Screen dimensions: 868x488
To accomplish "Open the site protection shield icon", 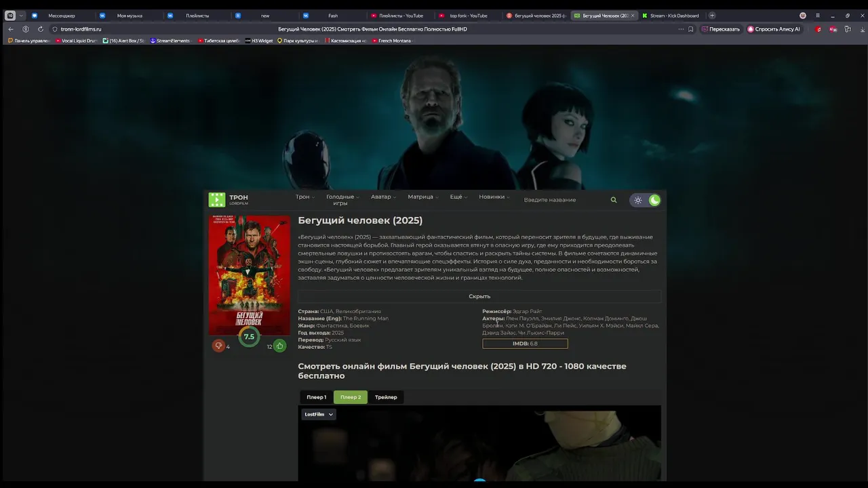I will click(55, 29).
